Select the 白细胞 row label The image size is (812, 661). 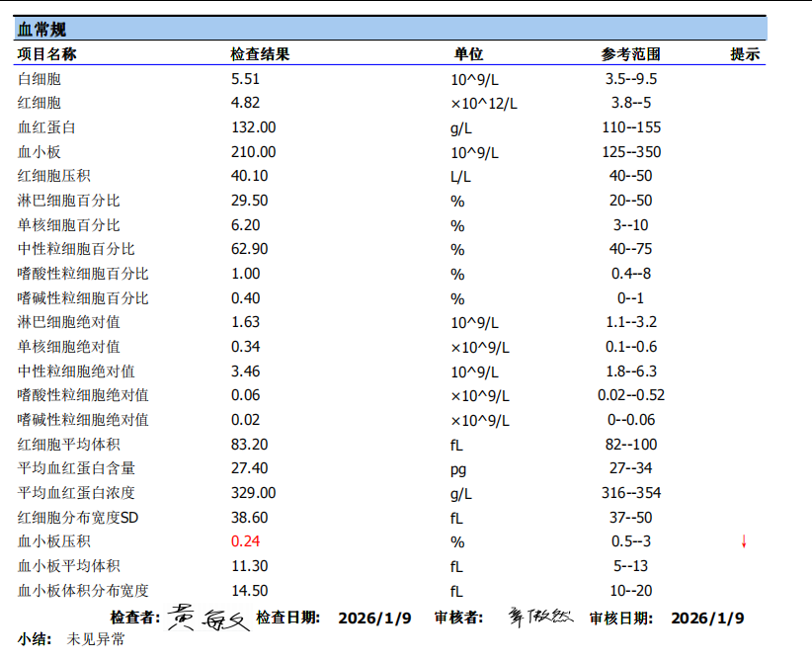tap(40, 79)
